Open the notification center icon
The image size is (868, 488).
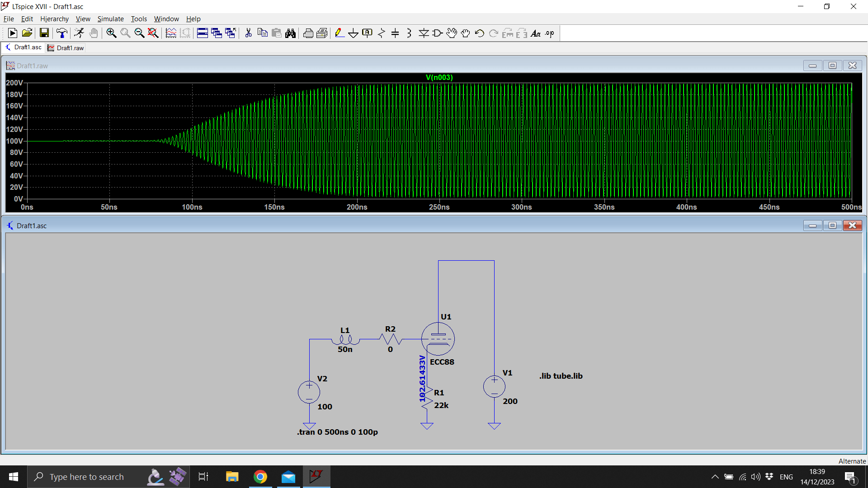click(850, 477)
